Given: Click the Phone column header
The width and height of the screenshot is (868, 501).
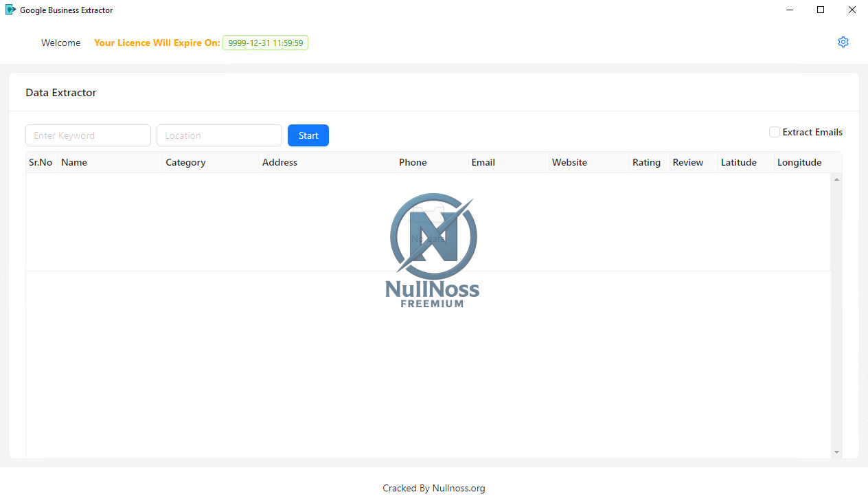Looking at the screenshot, I should [x=412, y=162].
